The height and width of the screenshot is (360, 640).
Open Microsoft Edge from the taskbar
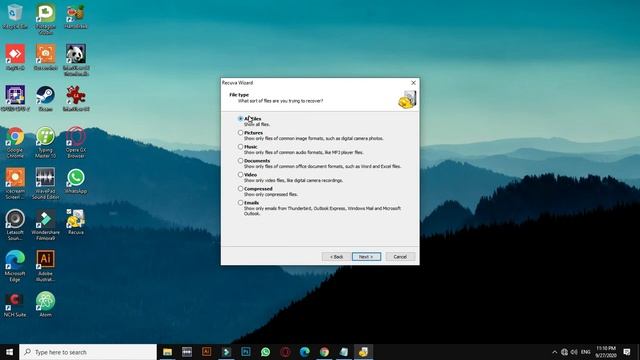click(x=304, y=352)
